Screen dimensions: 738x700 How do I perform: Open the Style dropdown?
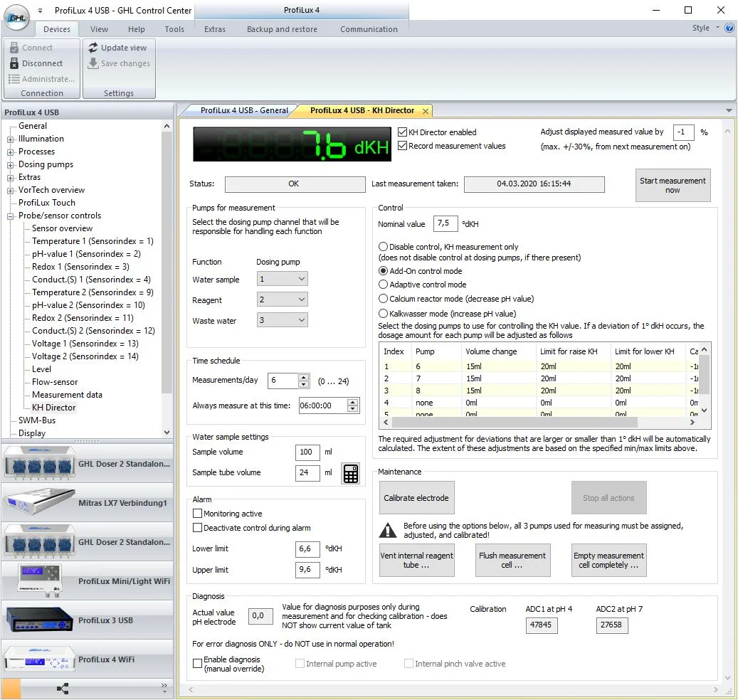(705, 28)
